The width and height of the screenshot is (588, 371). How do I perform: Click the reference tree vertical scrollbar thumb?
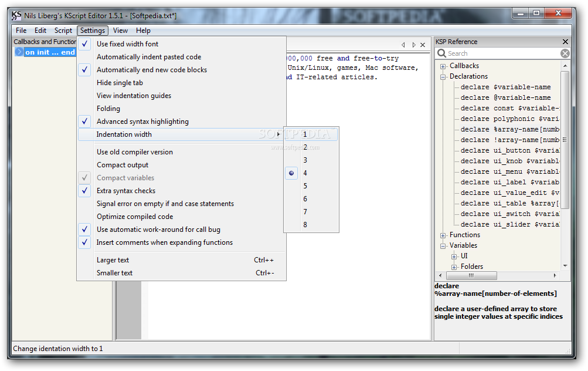point(565,140)
